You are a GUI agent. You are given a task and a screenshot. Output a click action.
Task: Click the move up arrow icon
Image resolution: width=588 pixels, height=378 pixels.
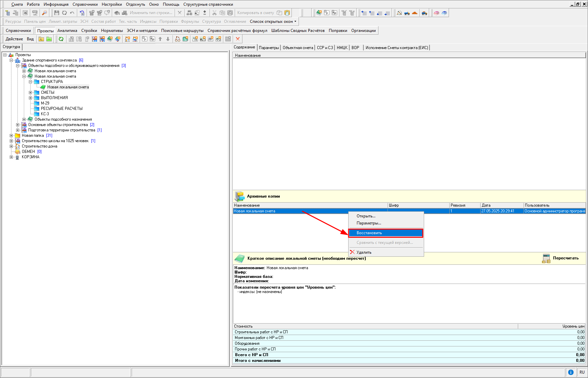160,39
